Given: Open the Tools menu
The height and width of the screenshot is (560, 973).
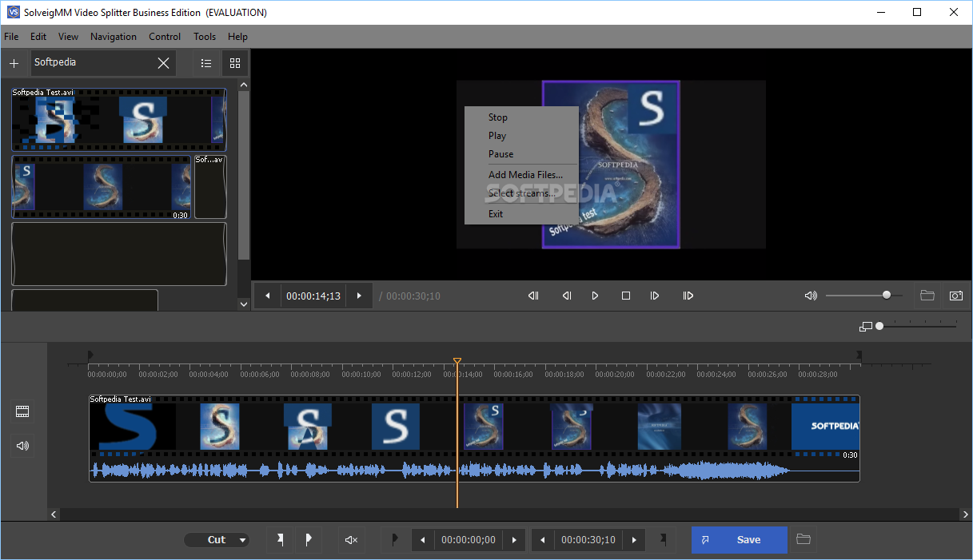Looking at the screenshot, I should (205, 37).
